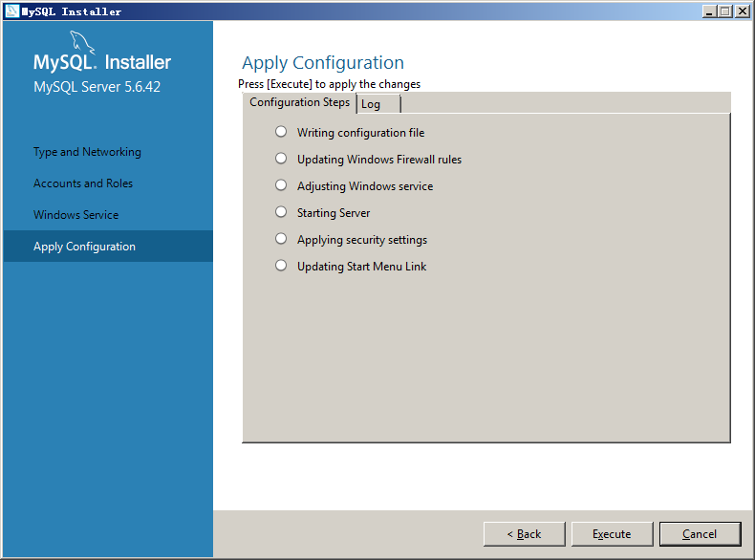Image resolution: width=755 pixels, height=560 pixels.
Task: Click the Execute button
Action: click(612, 534)
